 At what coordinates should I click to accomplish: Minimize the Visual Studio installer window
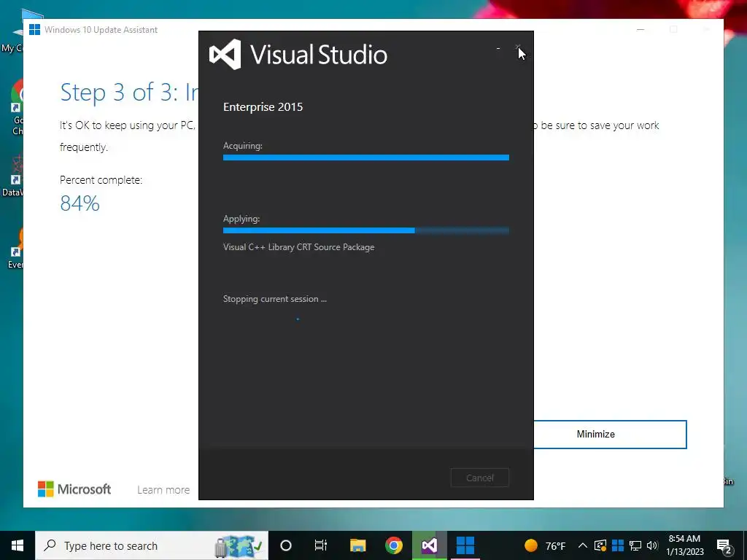pyautogui.click(x=498, y=48)
